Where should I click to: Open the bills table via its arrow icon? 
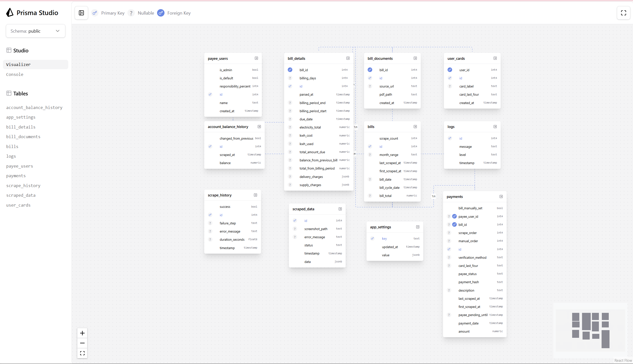415,127
